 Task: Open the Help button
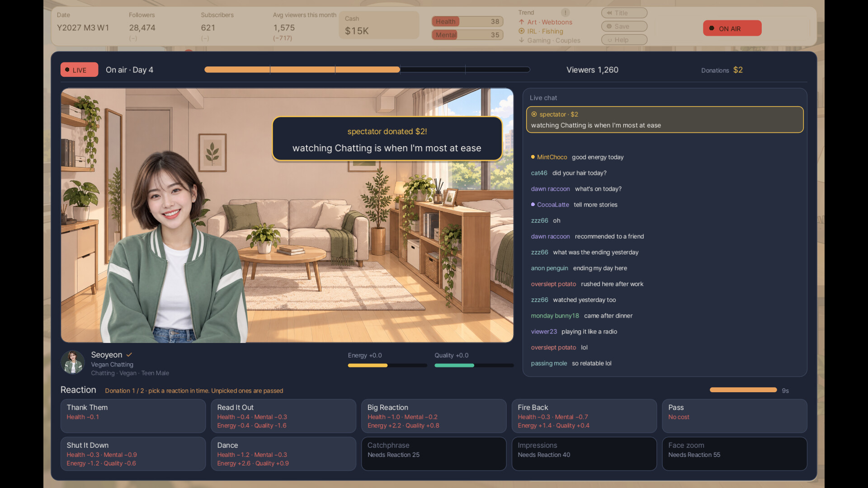[624, 40]
